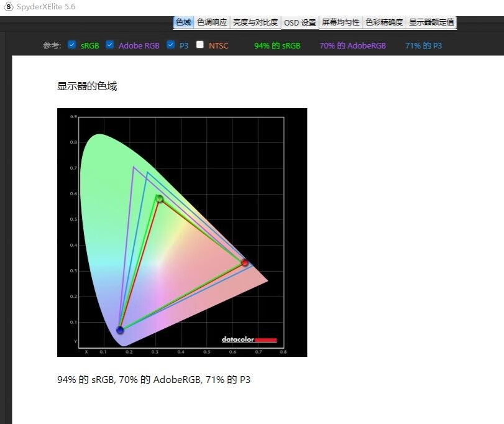Click the green '94% 的 sRGB' header text
The image size is (504, 424).
coord(277,45)
